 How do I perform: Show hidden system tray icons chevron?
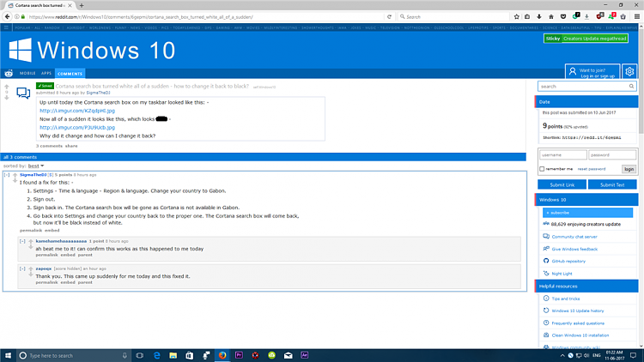click(562, 355)
